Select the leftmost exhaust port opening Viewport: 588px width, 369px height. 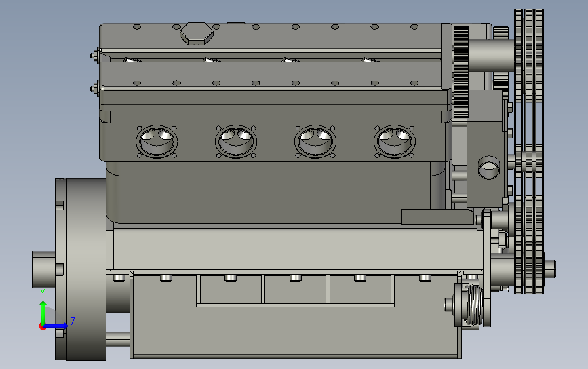pos(157,142)
